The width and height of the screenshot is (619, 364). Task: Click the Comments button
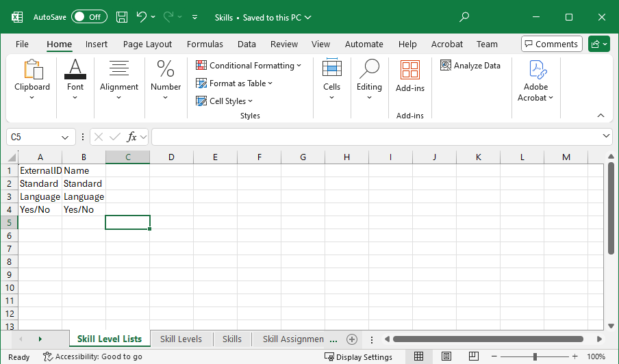[x=551, y=44]
